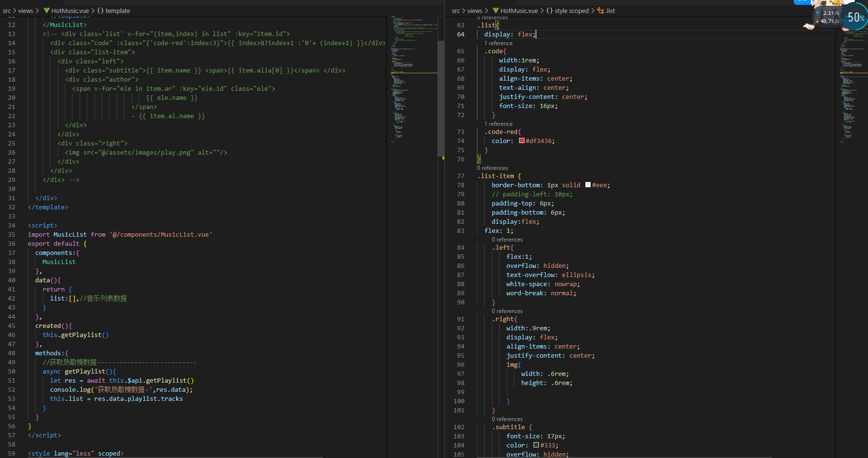
Task: Click 'word-break: normal;' property
Action: [541, 293]
